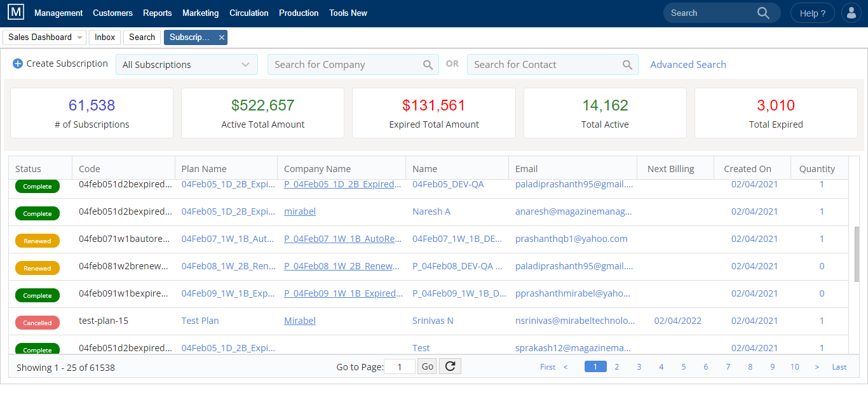Sort by the Status column header

coord(41,169)
